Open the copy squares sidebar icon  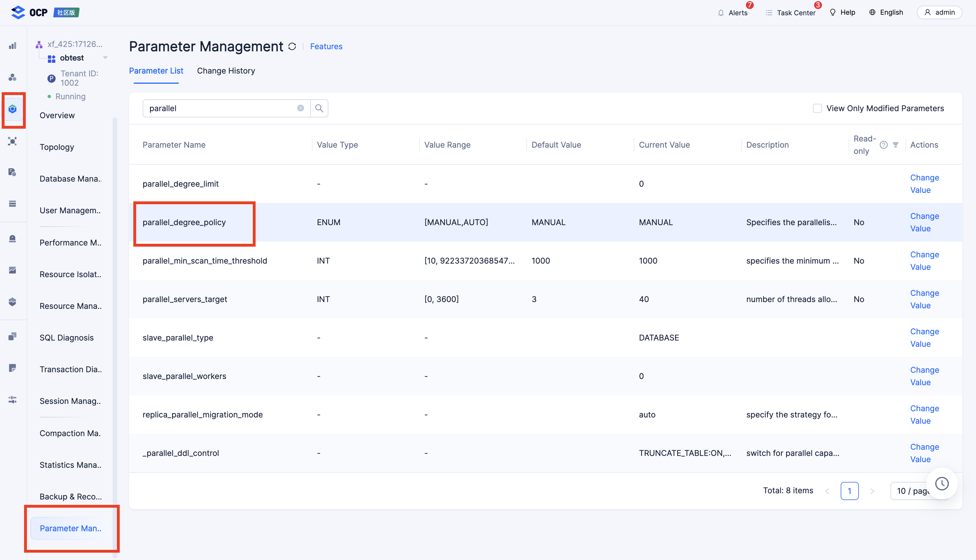[x=13, y=337]
